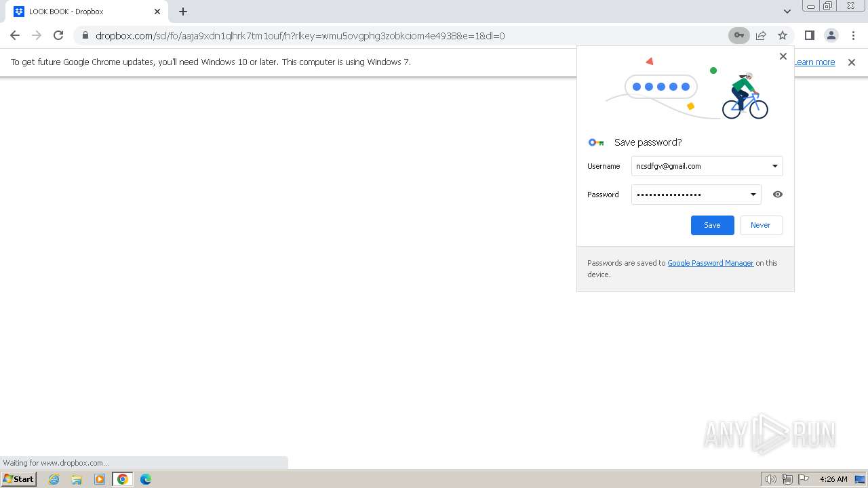Launch Internet Explorer from taskbar
The image size is (868, 488).
[54, 479]
